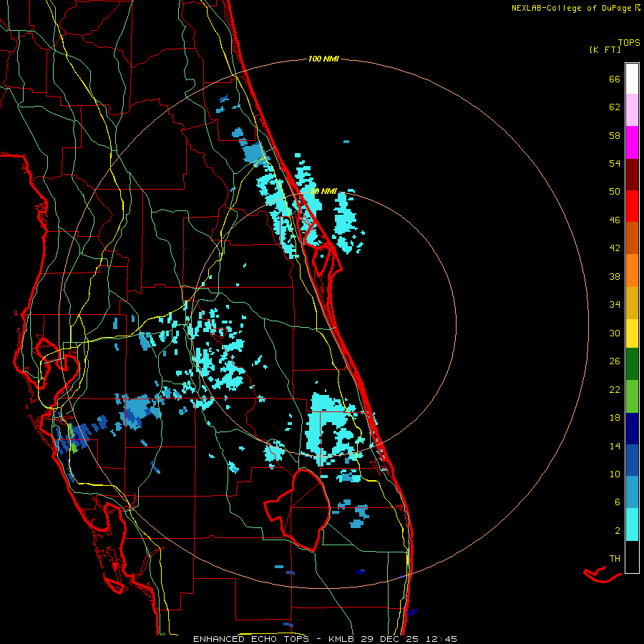This screenshot has height=644, width=644.
Task: Click the white swatch in the tops legend
Action: [632, 79]
